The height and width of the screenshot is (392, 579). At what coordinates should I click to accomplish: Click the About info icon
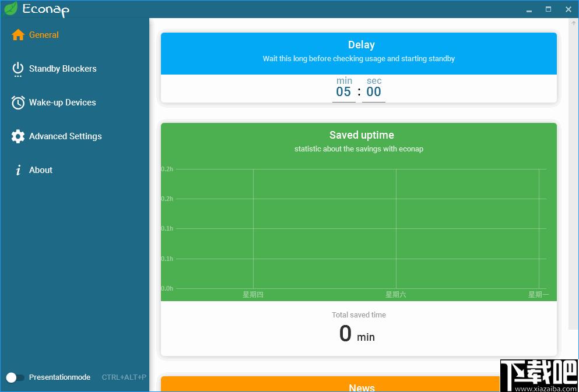(x=18, y=170)
